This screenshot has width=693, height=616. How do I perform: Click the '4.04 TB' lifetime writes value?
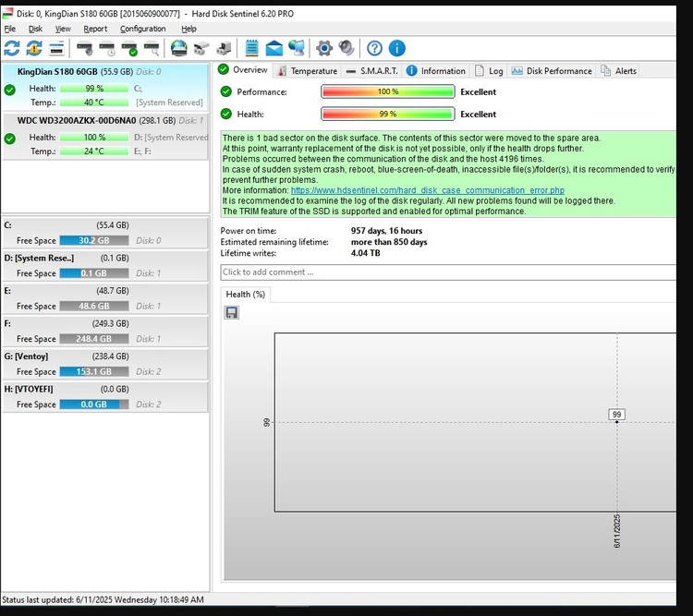point(365,253)
